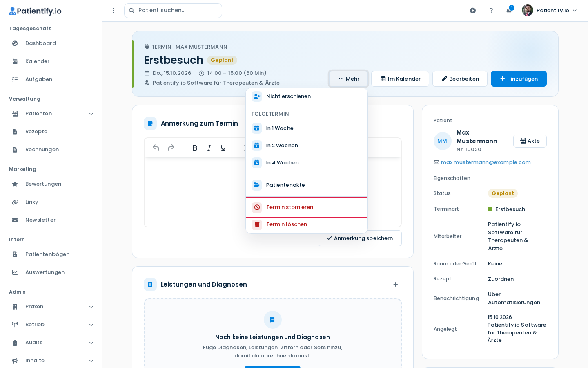Click the Akte button for Max Mustermann
Viewport: 588px width, 368px height.
[x=530, y=141]
